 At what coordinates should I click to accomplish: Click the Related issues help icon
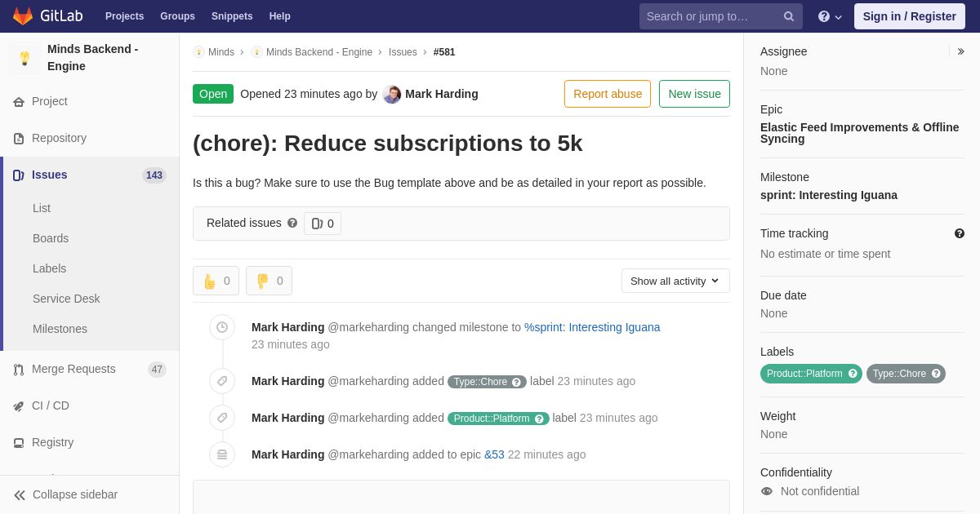tap(292, 223)
